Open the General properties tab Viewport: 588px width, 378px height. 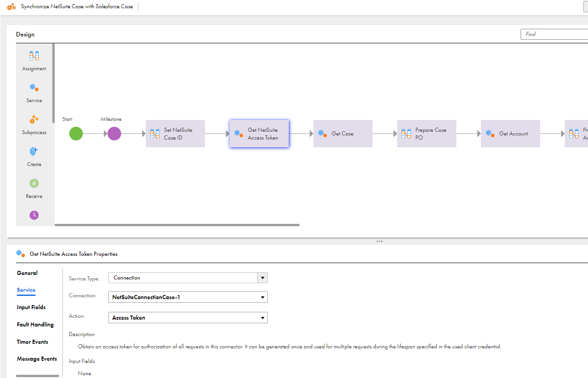click(27, 273)
